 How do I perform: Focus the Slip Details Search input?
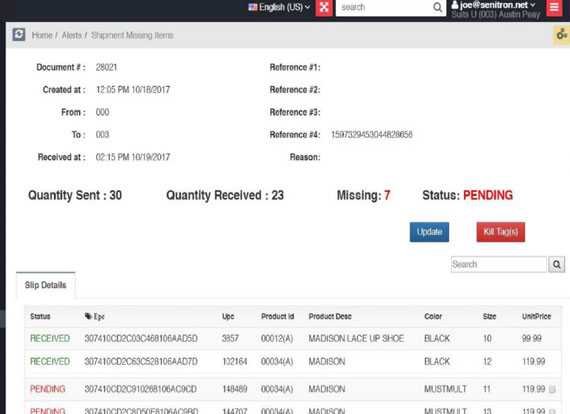coord(499,264)
